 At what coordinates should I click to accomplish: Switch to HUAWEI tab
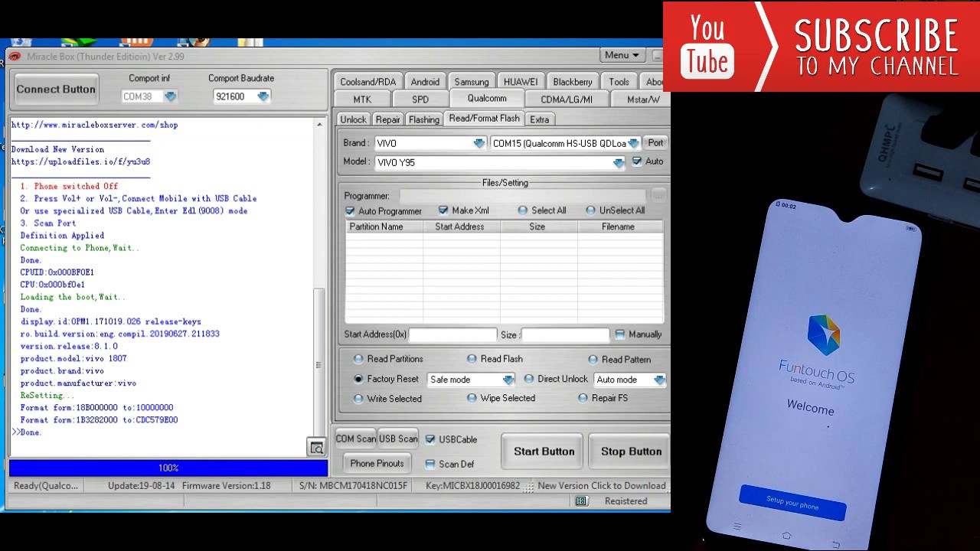pos(521,82)
